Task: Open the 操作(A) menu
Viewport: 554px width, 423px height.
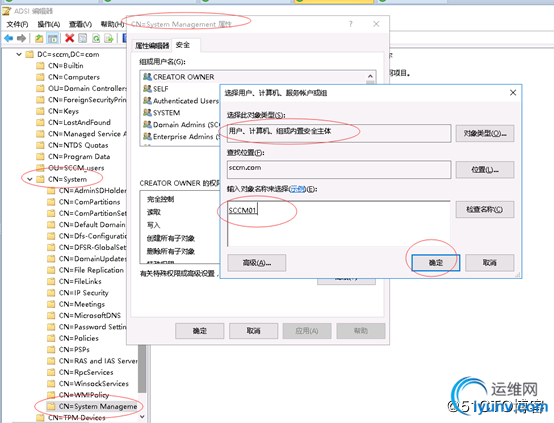Action: [49, 24]
